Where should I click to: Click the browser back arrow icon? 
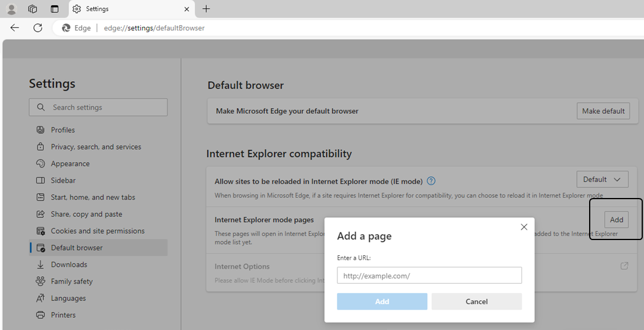[x=15, y=27]
